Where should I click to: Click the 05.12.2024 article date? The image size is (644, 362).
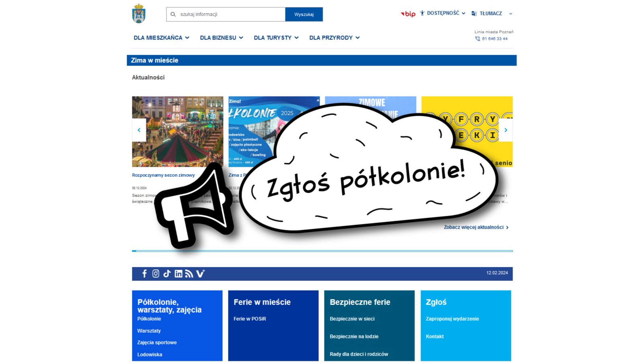click(139, 188)
